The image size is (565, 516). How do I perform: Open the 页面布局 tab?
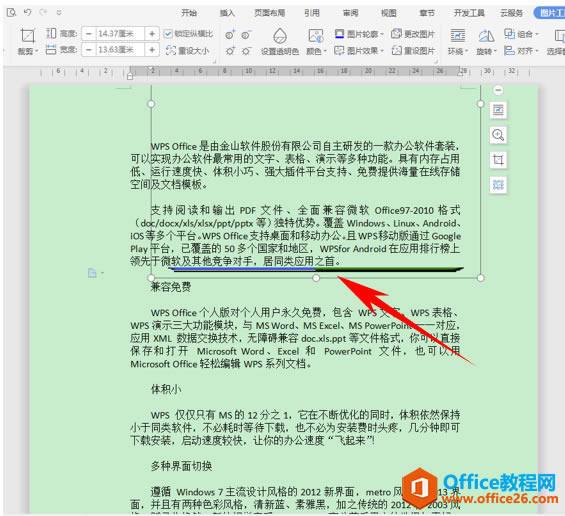click(270, 13)
